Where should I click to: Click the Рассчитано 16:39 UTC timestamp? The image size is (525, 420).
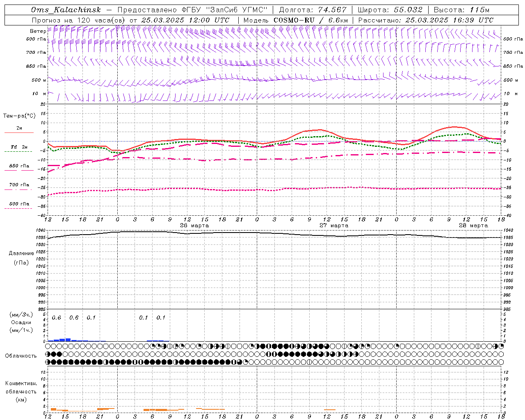click(449, 20)
